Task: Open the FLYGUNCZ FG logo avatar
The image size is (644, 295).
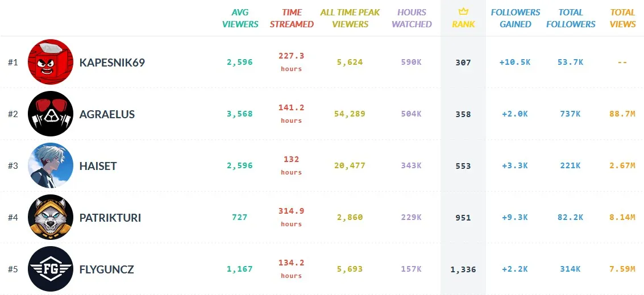Action: tap(51, 269)
